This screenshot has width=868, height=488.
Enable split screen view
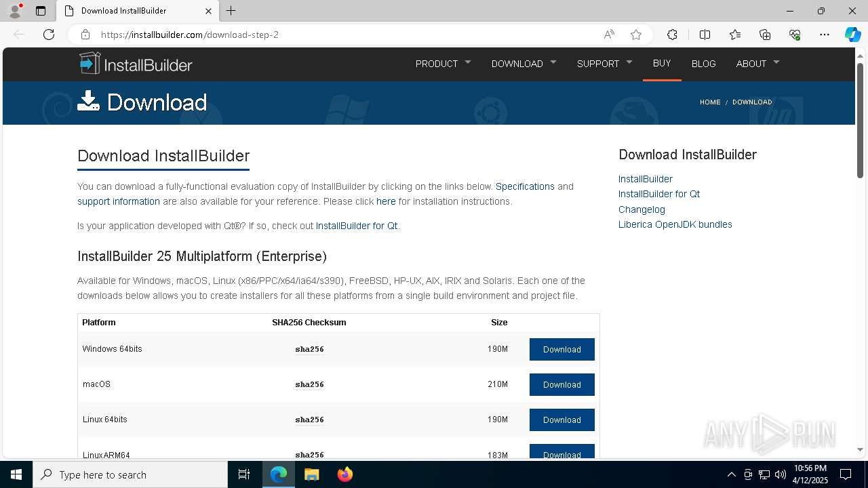point(705,35)
